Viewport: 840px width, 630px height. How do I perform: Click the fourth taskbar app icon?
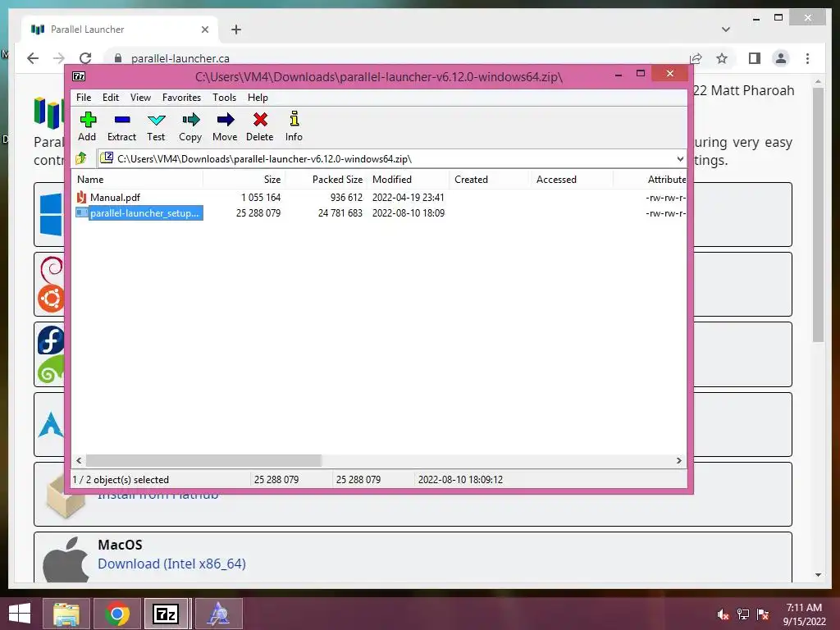click(218, 614)
